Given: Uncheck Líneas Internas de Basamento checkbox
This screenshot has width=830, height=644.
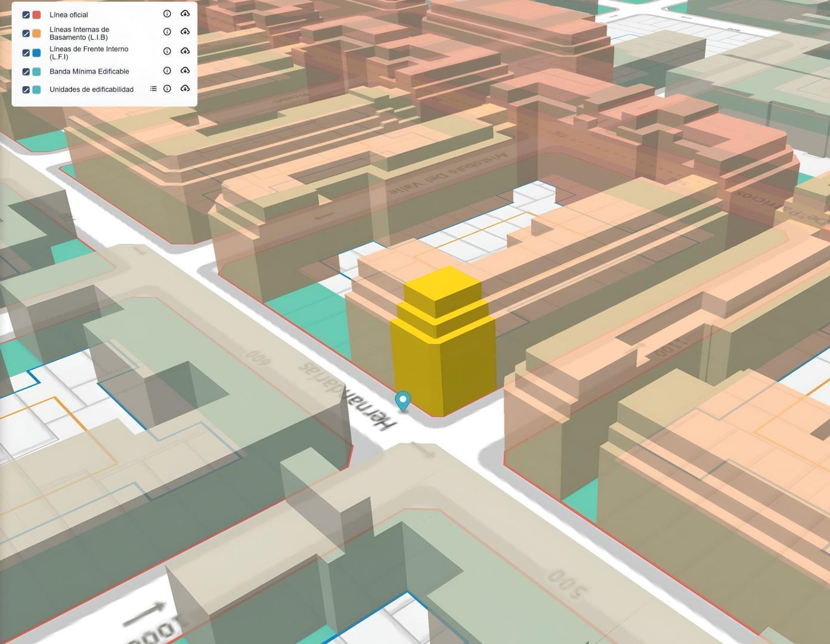Looking at the screenshot, I should click(26, 33).
